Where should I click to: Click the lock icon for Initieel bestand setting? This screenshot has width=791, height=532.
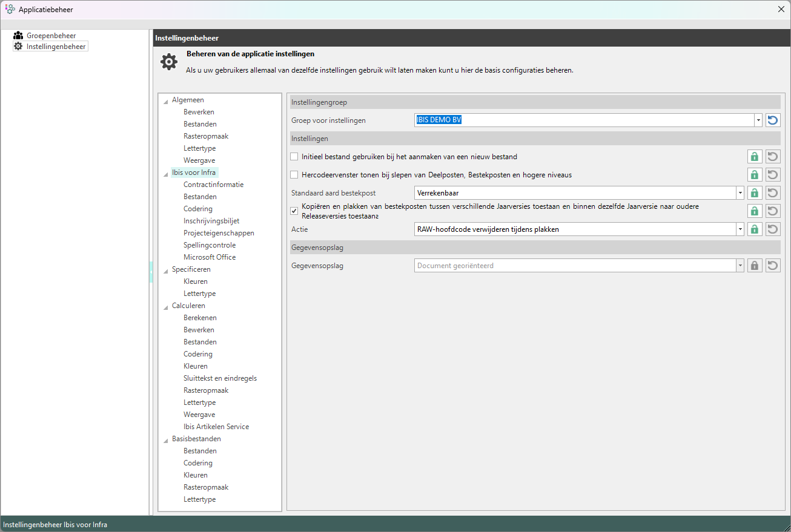[x=754, y=157]
